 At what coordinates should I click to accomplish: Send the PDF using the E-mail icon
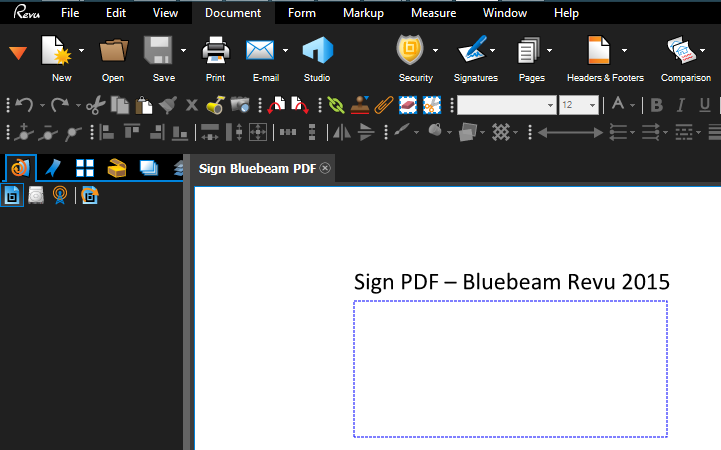coord(260,50)
